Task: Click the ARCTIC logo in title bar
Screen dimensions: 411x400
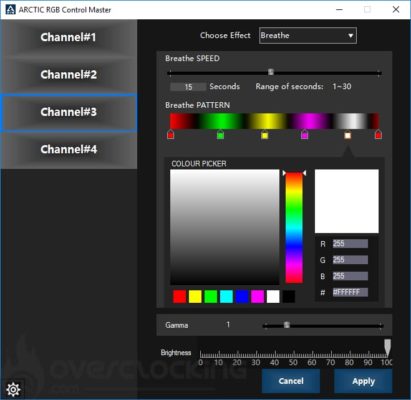Action: [x=11, y=9]
